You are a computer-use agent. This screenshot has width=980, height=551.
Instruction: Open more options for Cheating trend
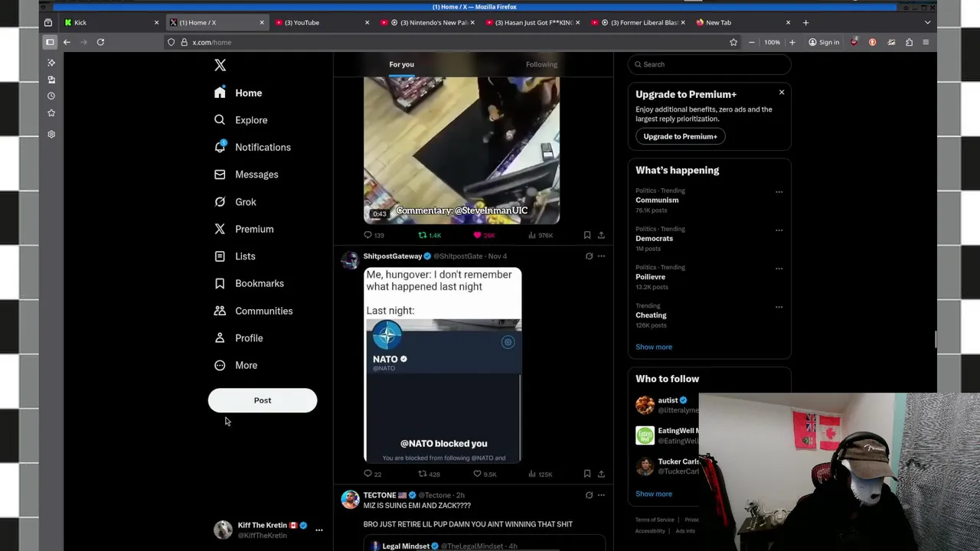tap(779, 307)
